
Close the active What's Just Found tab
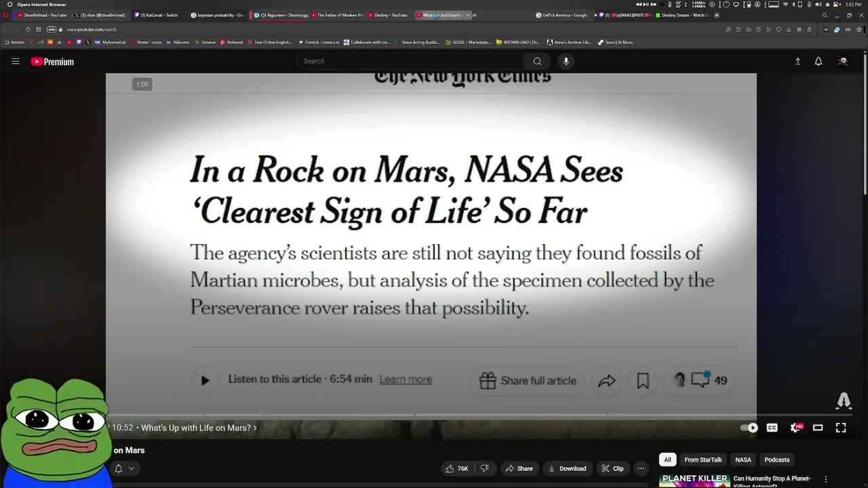point(467,15)
